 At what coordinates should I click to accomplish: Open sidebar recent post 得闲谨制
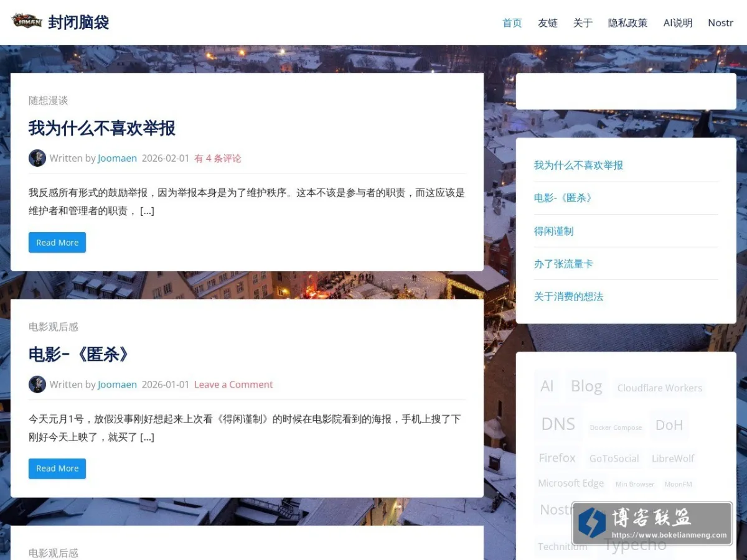click(x=553, y=231)
